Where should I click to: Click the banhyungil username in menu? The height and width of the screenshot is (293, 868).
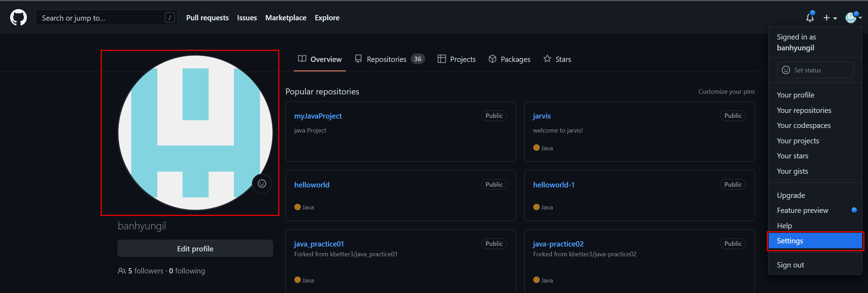pos(795,48)
